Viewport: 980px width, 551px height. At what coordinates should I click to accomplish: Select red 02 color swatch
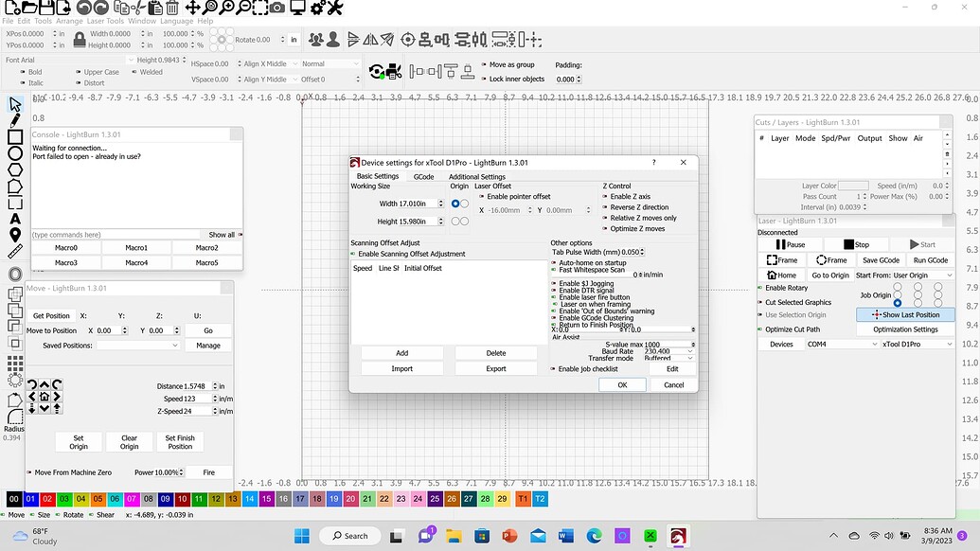47,499
